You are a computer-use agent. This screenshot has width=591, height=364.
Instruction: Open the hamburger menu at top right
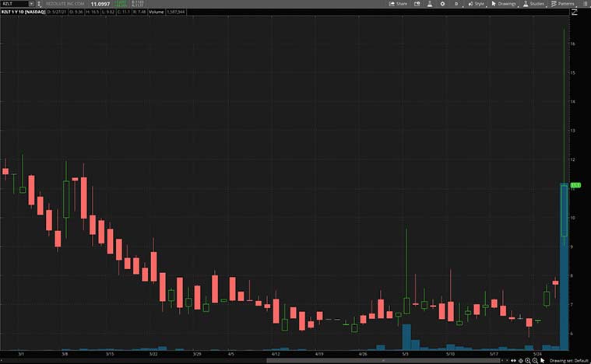585,4
